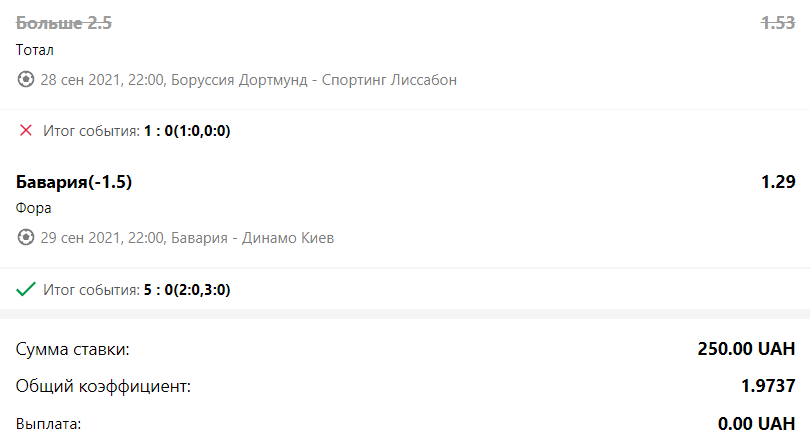Image resolution: width=810 pixels, height=444 pixels.
Task: Click the crossed-out 1.53 odds value
Action: [778, 23]
